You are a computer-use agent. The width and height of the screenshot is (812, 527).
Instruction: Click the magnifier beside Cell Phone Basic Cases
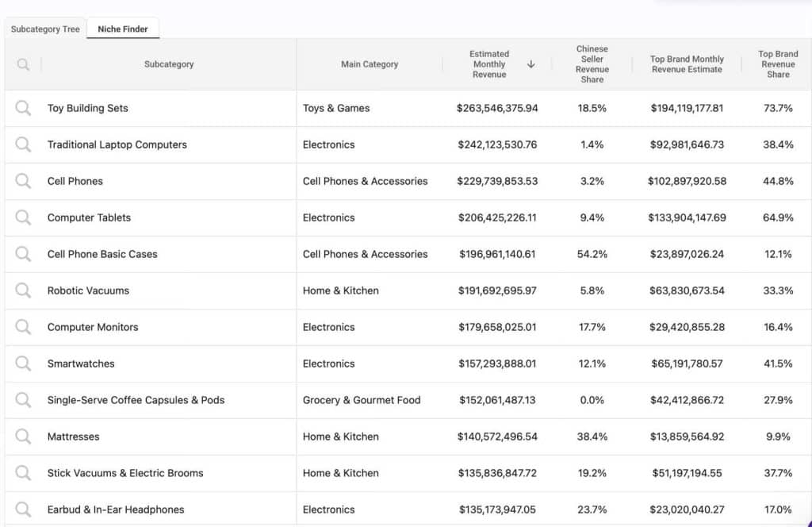[21, 254]
